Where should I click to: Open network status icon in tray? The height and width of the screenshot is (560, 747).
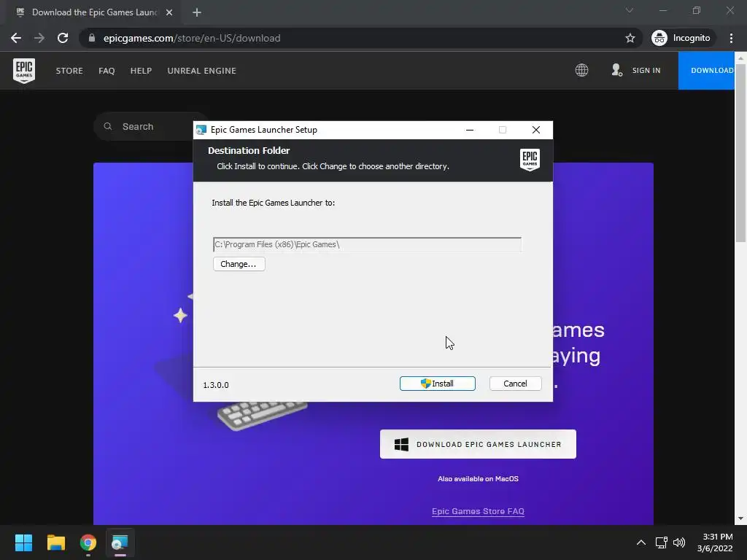pos(661,542)
